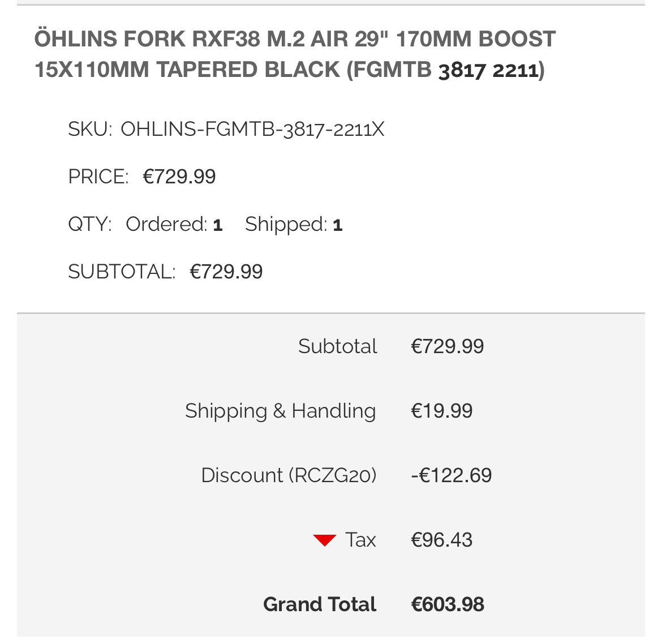The width and height of the screenshot is (662, 644).
Task: Click the Discount (RCZG20) label
Action: [x=289, y=475]
